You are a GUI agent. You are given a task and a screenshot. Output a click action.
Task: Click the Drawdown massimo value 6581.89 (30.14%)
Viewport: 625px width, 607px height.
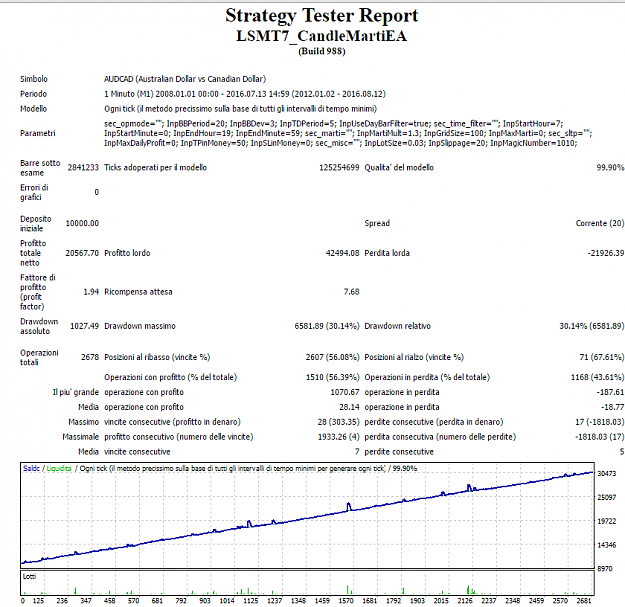pos(327,326)
